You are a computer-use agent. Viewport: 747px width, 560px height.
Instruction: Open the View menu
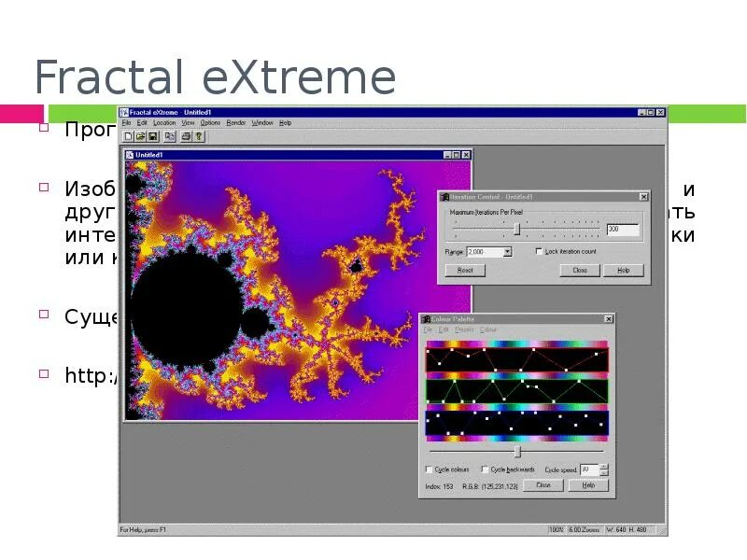pyautogui.click(x=189, y=123)
